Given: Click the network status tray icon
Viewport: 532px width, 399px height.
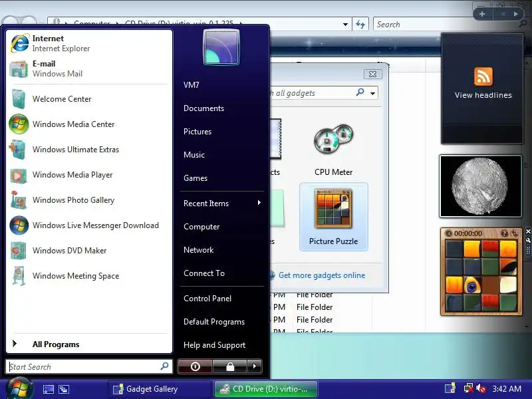Looking at the screenshot, I should coord(468,389).
